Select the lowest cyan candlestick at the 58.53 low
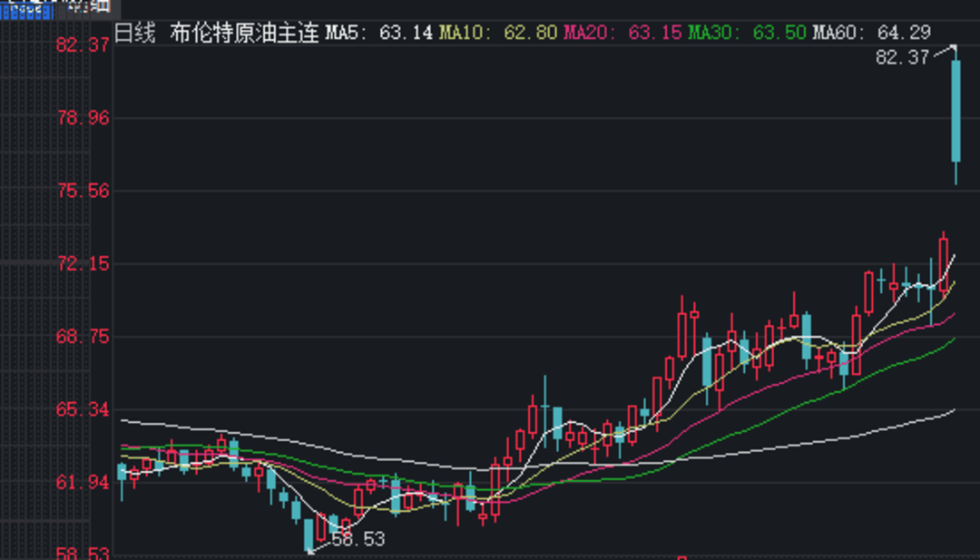This screenshot has height=560, width=980. (x=309, y=535)
